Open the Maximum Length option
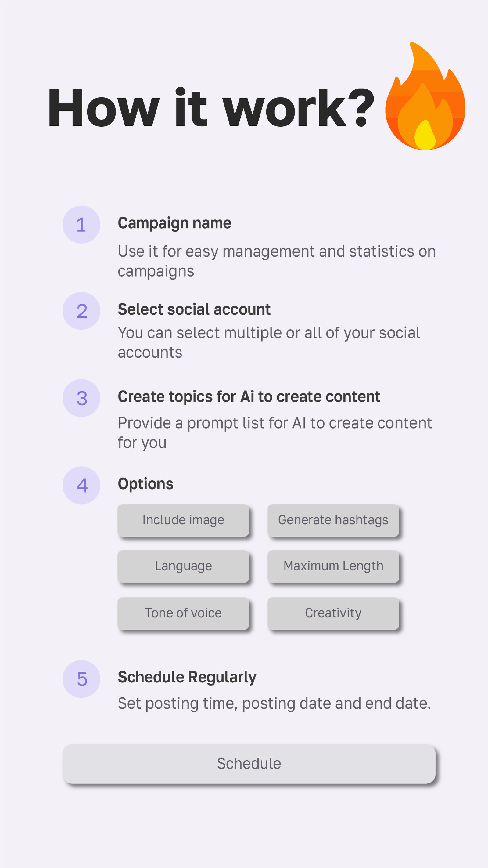 333,566
